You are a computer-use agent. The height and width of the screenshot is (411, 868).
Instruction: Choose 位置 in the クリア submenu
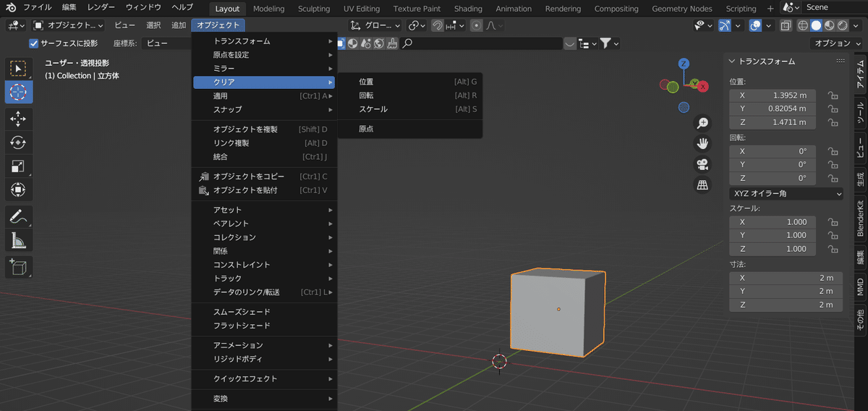[410, 82]
